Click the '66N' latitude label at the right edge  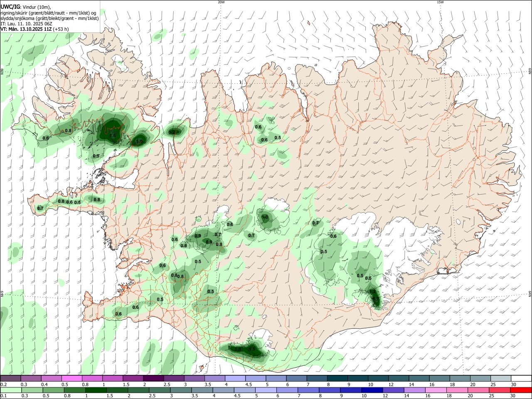coord(530,71)
